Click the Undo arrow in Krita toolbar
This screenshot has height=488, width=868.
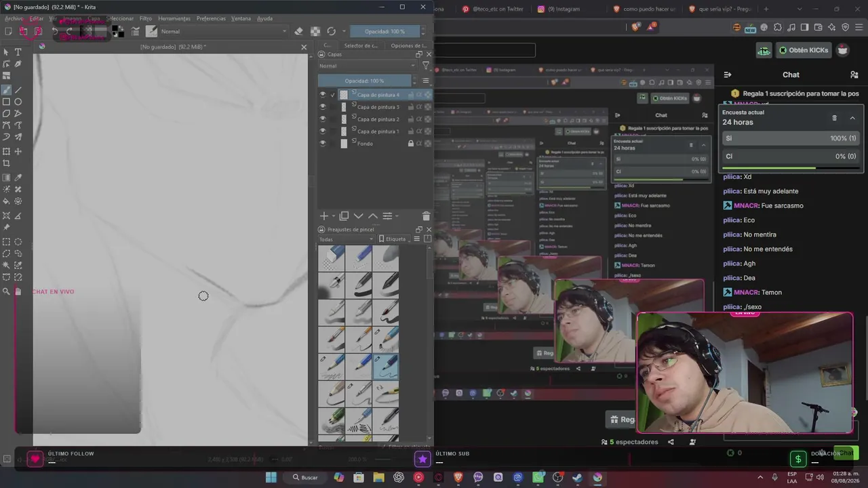click(55, 31)
